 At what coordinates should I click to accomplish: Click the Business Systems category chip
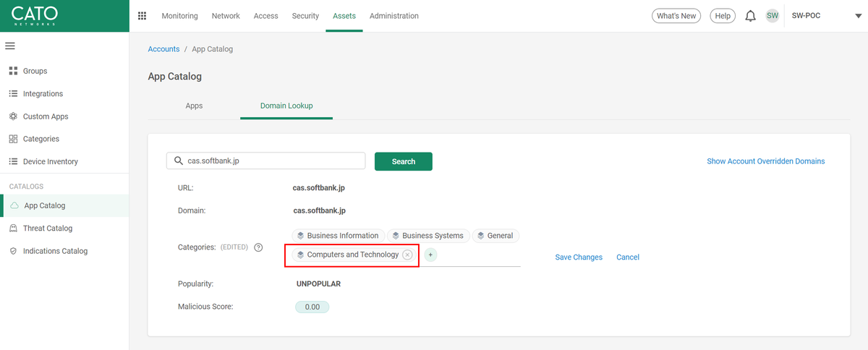428,236
